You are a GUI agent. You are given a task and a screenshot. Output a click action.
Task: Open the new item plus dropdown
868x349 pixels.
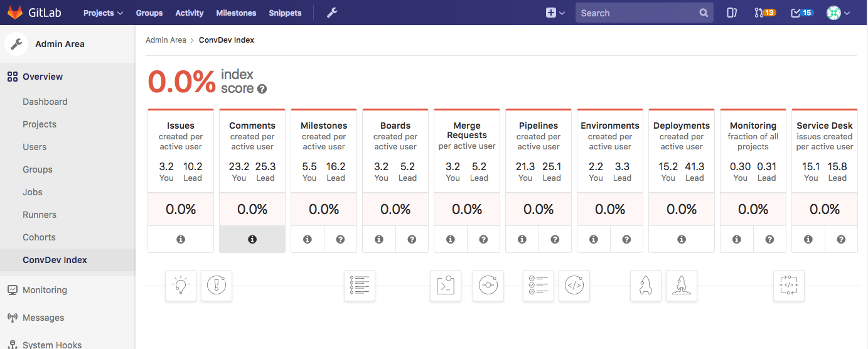(555, 13)
